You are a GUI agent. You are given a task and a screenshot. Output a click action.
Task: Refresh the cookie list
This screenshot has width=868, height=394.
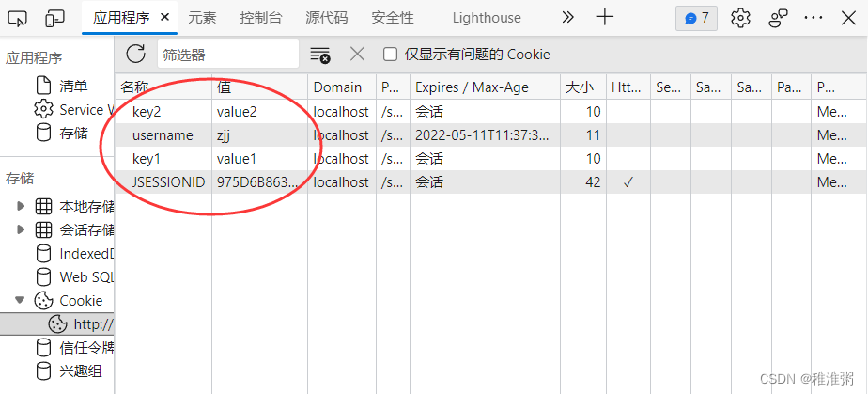[x=135, y=54]
